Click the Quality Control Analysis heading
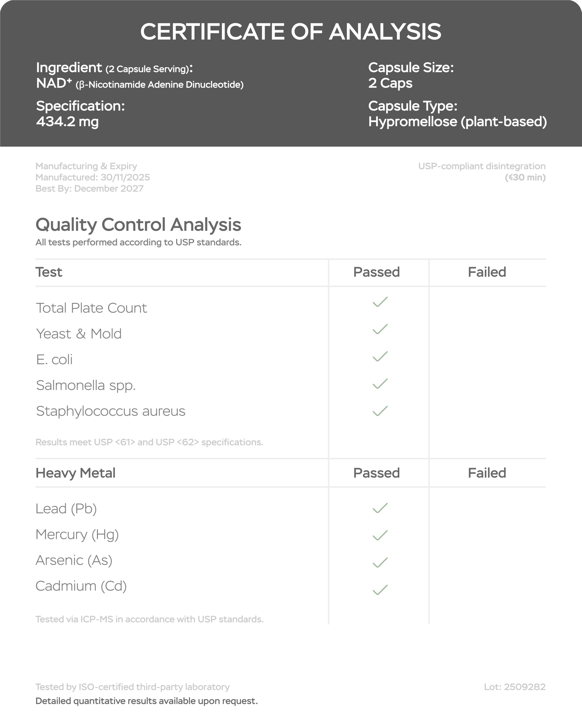582x728 pixels. click(x=138, y=225)
